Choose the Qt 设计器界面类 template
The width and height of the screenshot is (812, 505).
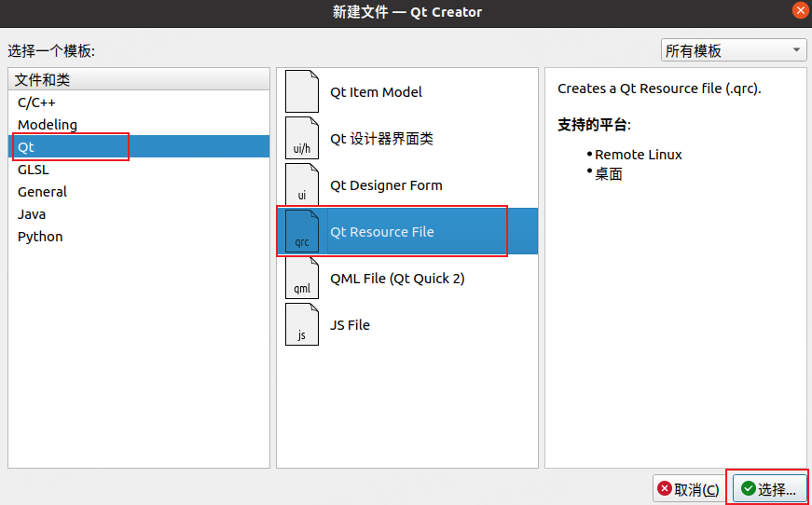[407, 138]
